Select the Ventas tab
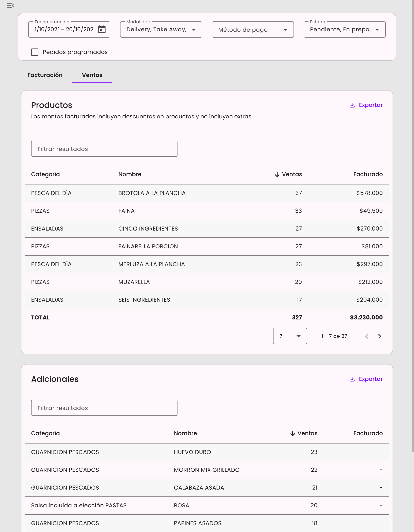The height and width of the screenshot is (532, 414). 92,75
